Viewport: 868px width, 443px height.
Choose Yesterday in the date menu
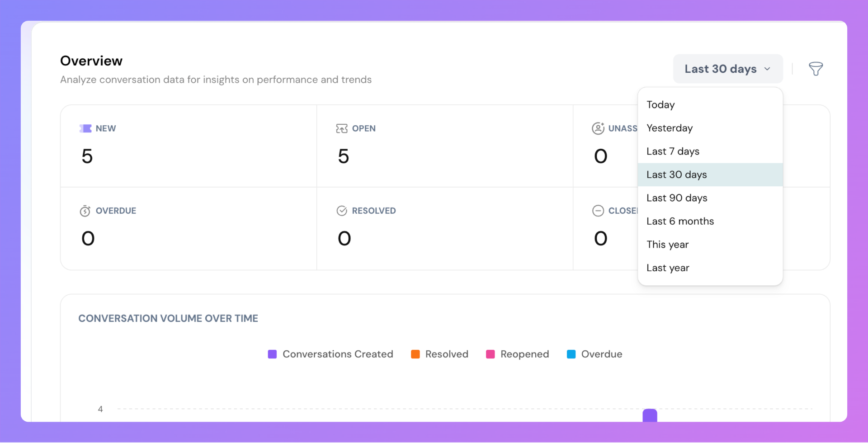(670, 128)
